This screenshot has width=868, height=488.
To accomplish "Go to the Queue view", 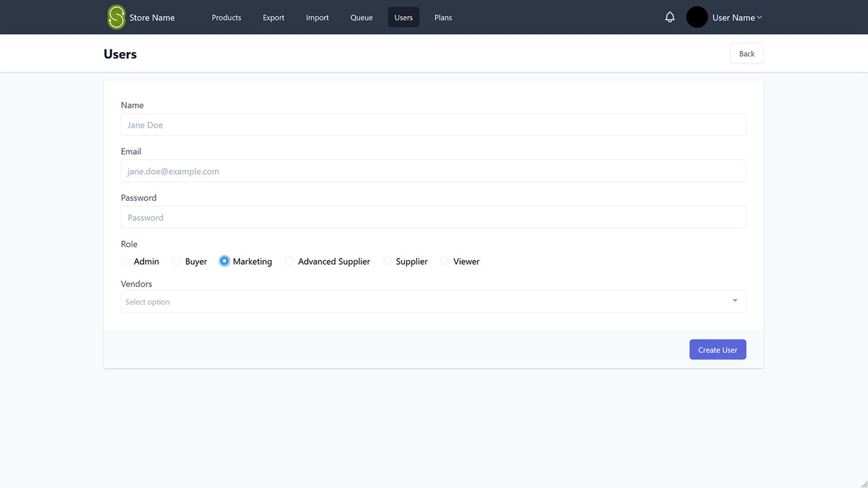I will (x=361, y=18).
